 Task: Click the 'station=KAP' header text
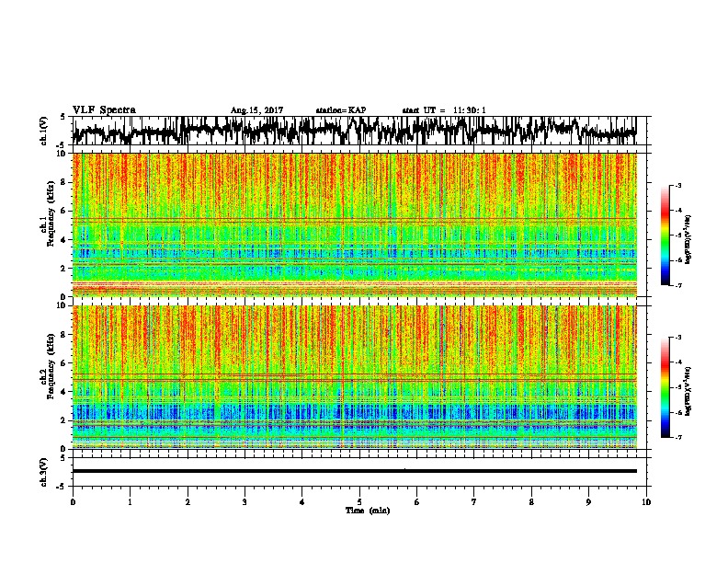(341, 110)
